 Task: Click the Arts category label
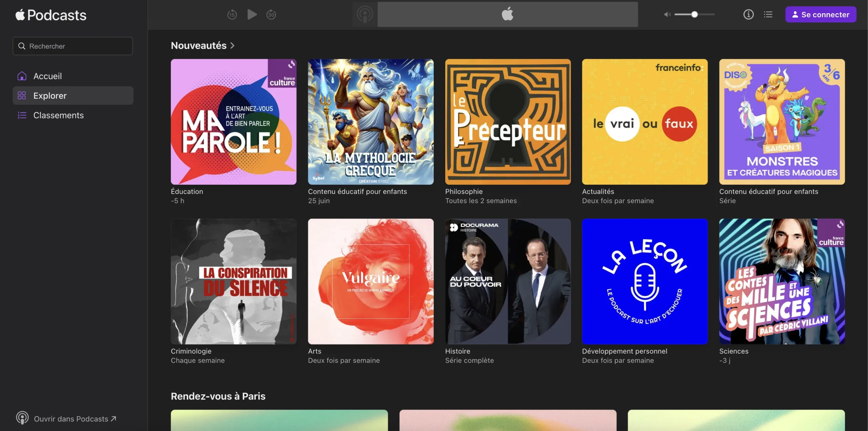(x=314, y=351)
